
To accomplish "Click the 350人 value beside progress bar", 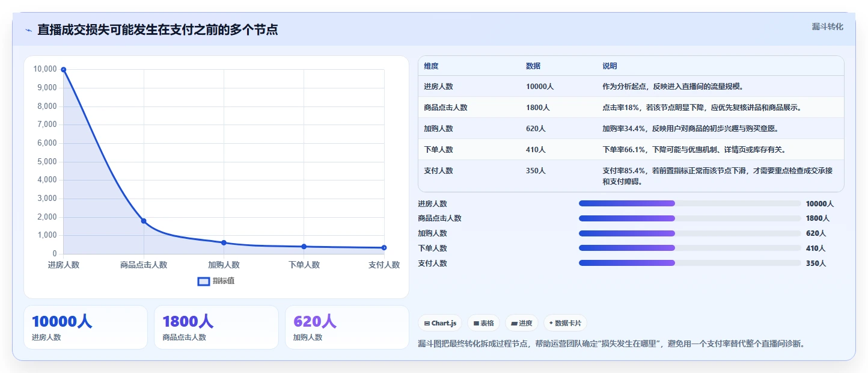I will [816, 264].
